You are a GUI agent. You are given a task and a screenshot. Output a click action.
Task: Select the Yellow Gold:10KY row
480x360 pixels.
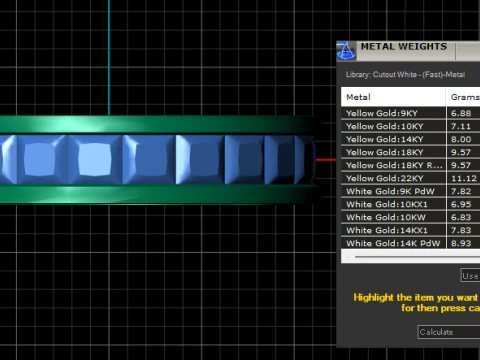click(x=410, y=126)
